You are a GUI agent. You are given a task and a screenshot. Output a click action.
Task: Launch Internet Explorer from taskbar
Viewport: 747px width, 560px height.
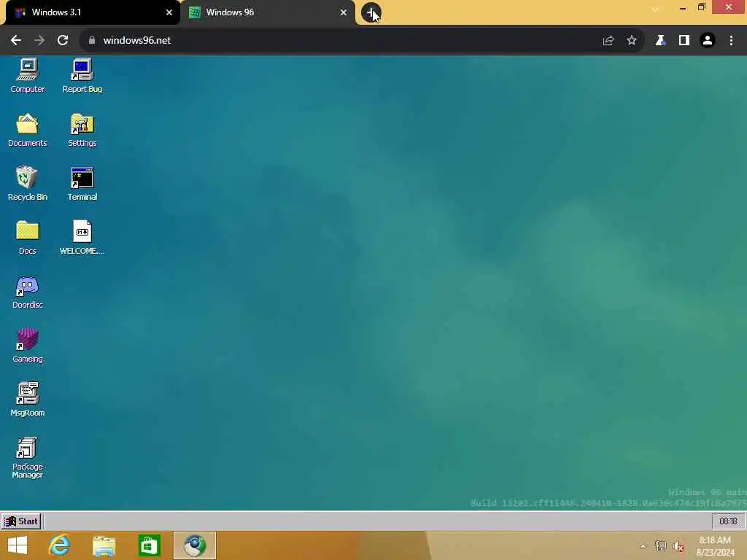(x=59, y=545)
